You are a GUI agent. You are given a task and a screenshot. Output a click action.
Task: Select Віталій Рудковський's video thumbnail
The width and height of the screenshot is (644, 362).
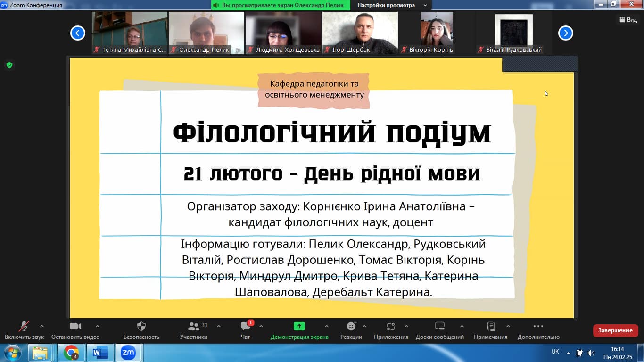pos(514,33)
